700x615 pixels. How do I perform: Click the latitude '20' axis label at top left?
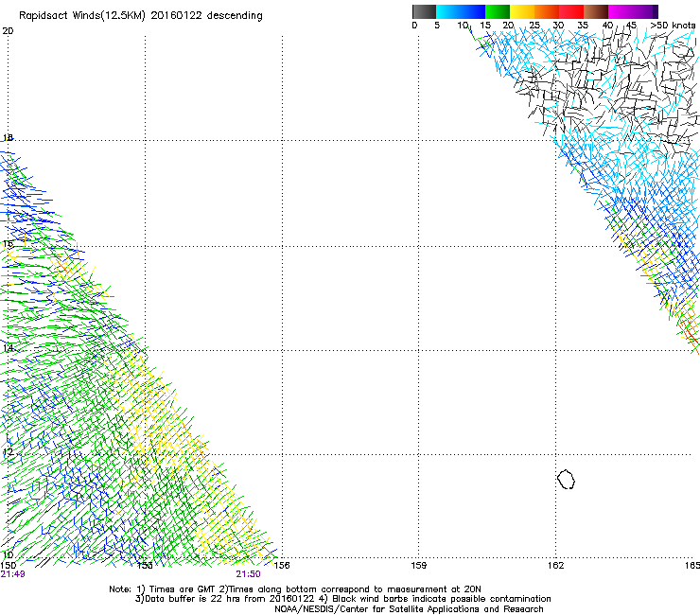click(x=8, y=31)
